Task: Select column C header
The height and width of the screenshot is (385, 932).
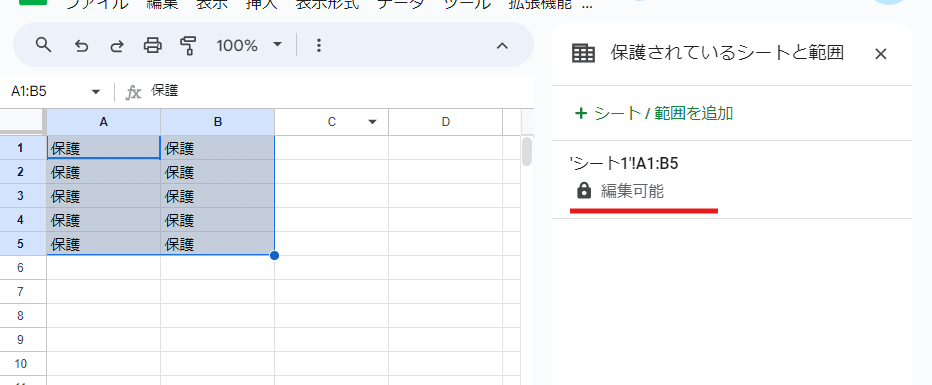Action: (x=332, y=122)
